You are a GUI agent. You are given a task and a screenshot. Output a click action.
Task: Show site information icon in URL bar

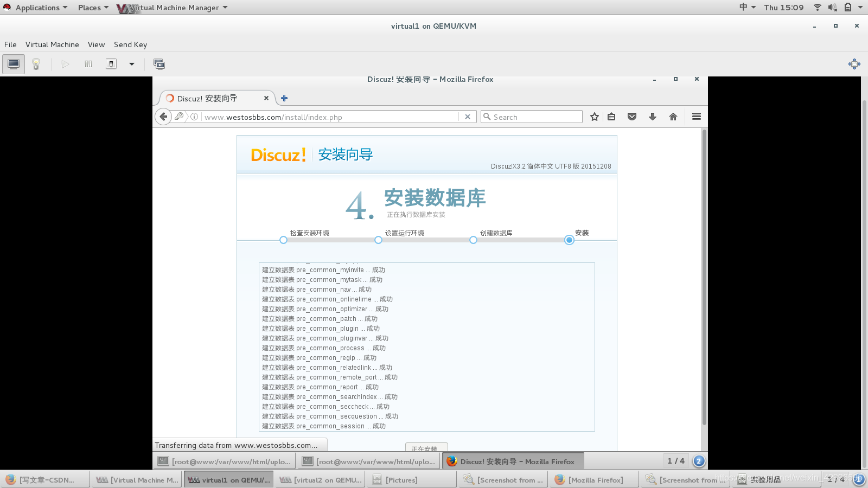[194, 117]
